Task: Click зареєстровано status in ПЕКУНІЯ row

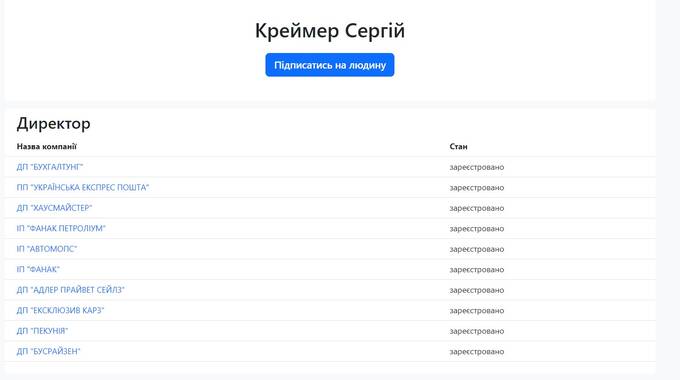Action: click(x=477, y=331)
